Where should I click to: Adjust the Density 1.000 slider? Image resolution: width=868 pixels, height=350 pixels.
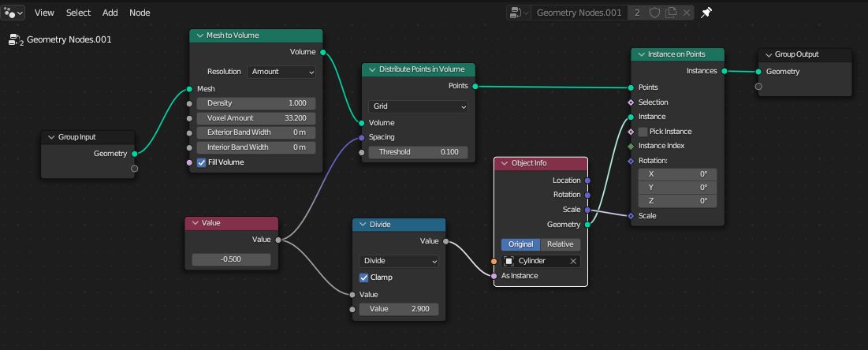click(x=255, y=103)
